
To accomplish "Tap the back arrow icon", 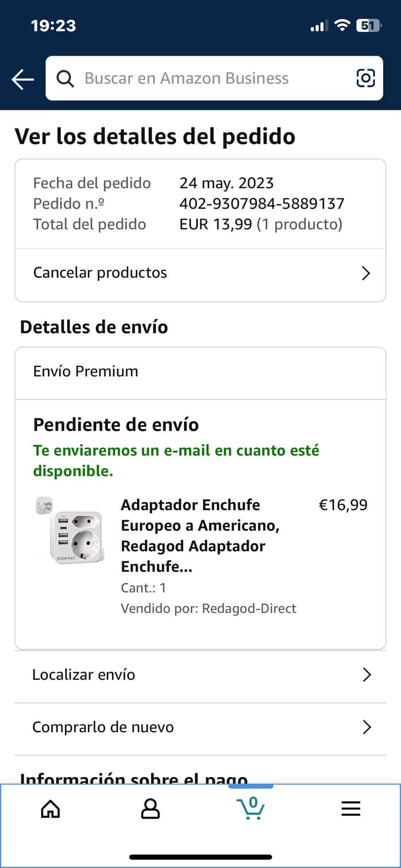I will 23,79.
